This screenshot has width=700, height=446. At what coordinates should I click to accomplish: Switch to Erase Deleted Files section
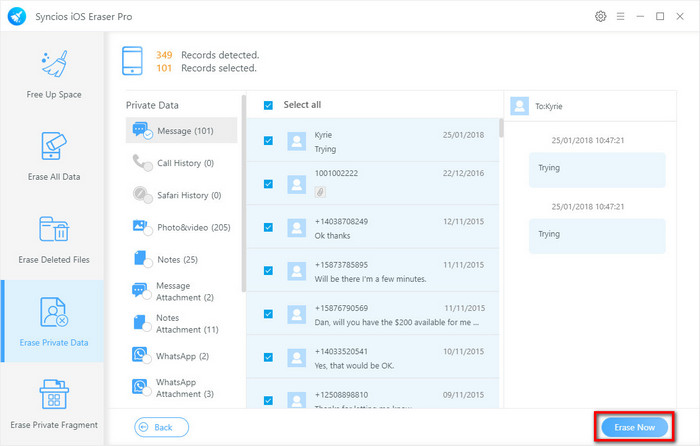[54, 260]
